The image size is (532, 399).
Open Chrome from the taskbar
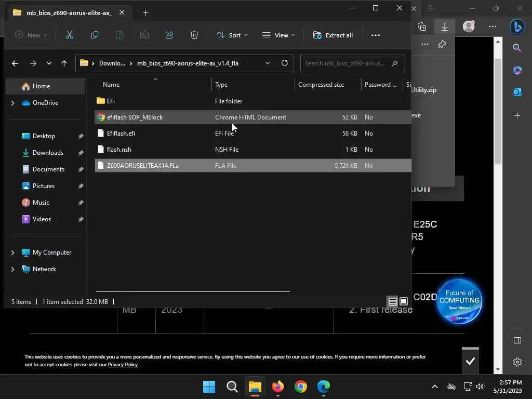coord(301,387)
